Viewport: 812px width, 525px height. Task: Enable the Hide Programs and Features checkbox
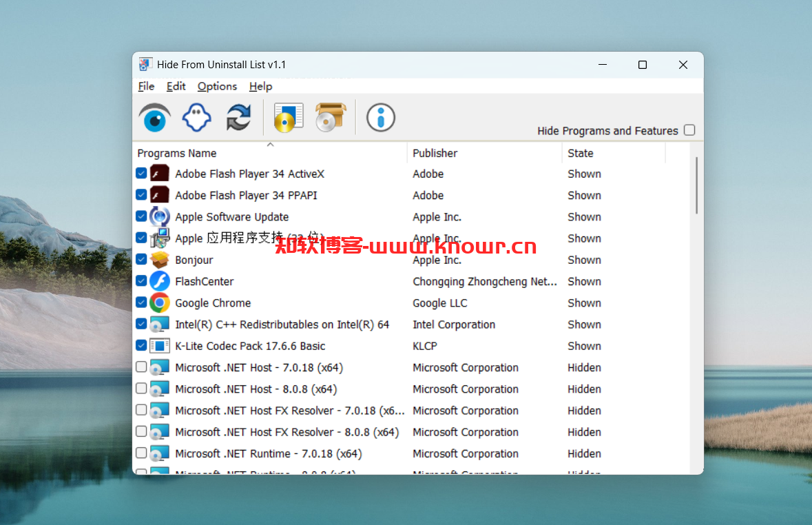(x=689, y=130)
